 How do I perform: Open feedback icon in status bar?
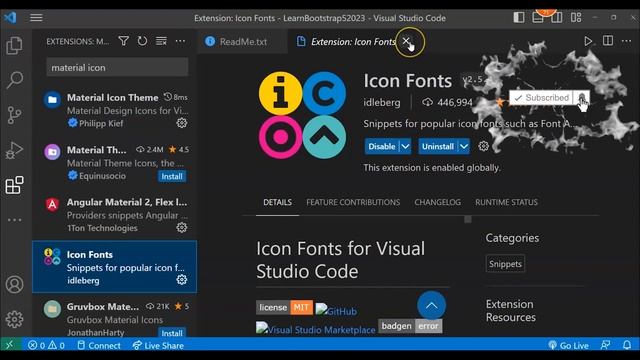pos(606,345)
